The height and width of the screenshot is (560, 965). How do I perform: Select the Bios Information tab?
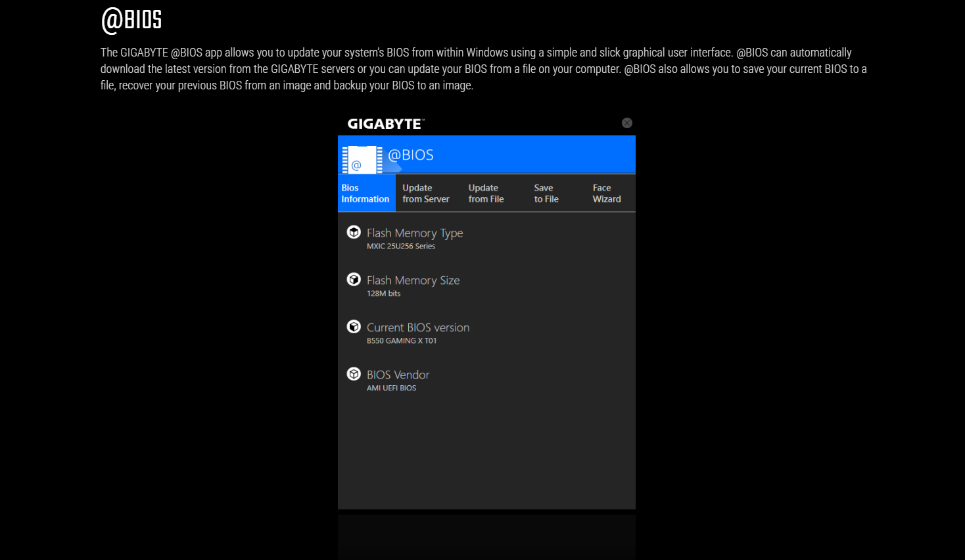pos(365,193)
